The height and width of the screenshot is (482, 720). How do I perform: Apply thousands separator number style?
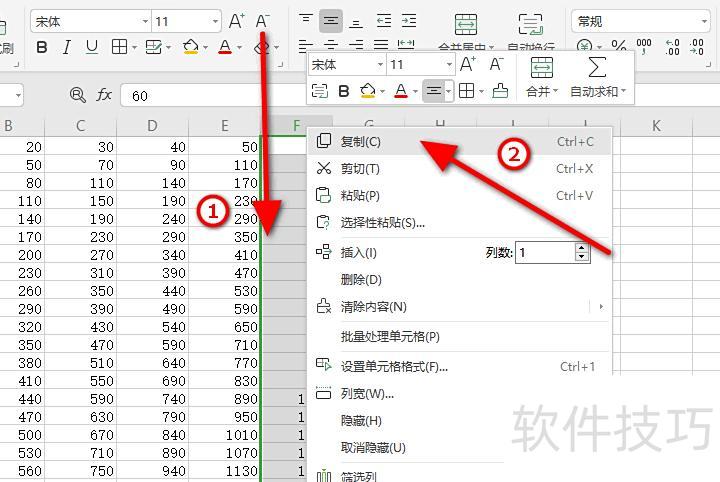coord(643,46)
